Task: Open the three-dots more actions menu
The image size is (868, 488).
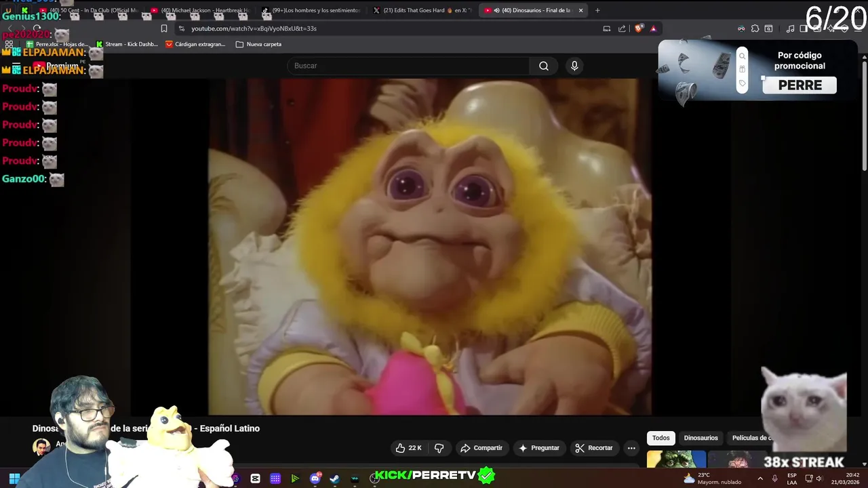Action: click(x=631, y=448)
